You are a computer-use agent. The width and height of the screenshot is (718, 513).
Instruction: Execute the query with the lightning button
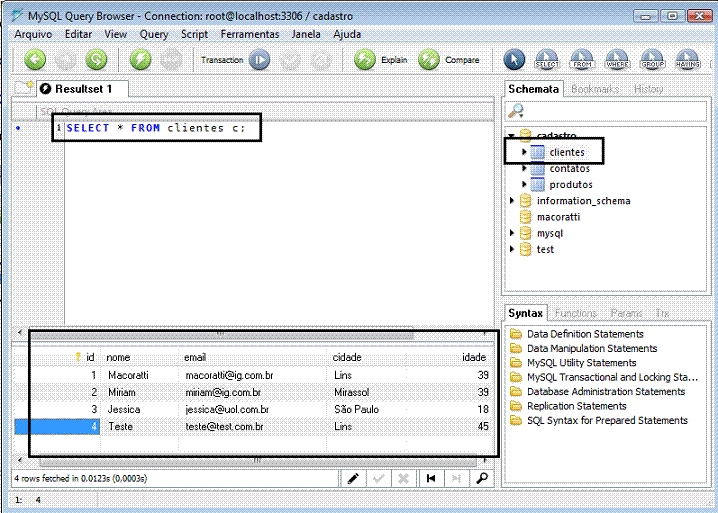(141, 60)
